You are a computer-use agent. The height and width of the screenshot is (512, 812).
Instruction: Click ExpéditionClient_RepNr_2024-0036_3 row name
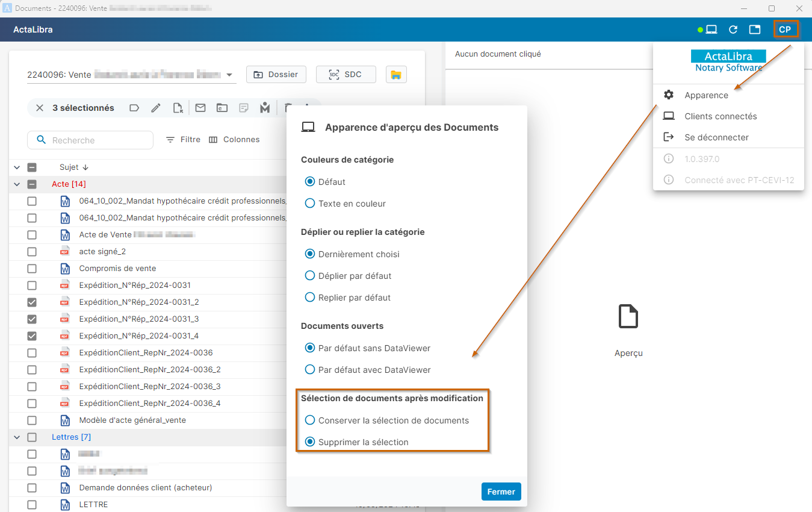[x=150, y=387]
